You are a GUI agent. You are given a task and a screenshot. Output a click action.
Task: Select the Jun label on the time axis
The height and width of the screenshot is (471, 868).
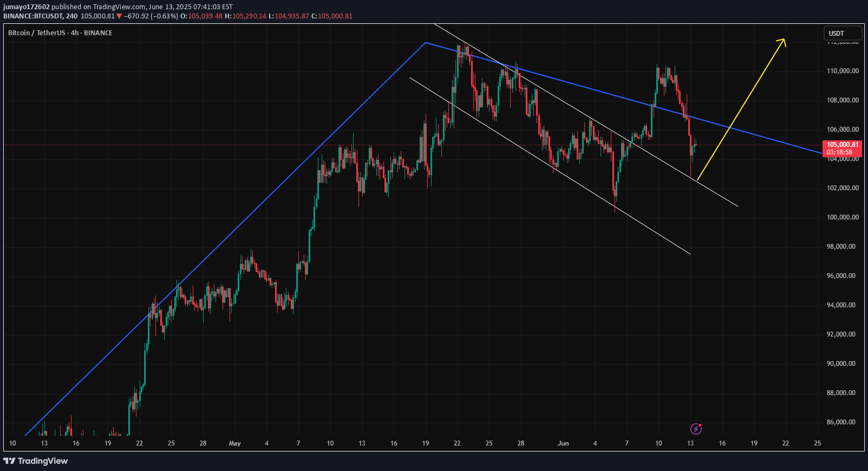tap(563, 443)
